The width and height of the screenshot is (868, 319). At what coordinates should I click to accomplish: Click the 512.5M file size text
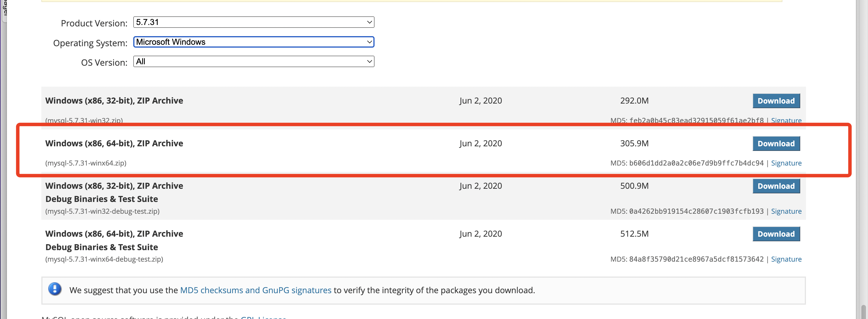click(634, 234)
